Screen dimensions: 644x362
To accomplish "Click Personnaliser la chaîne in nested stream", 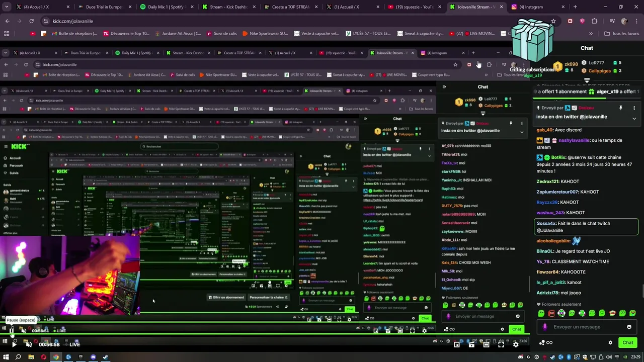I will 268,297.
